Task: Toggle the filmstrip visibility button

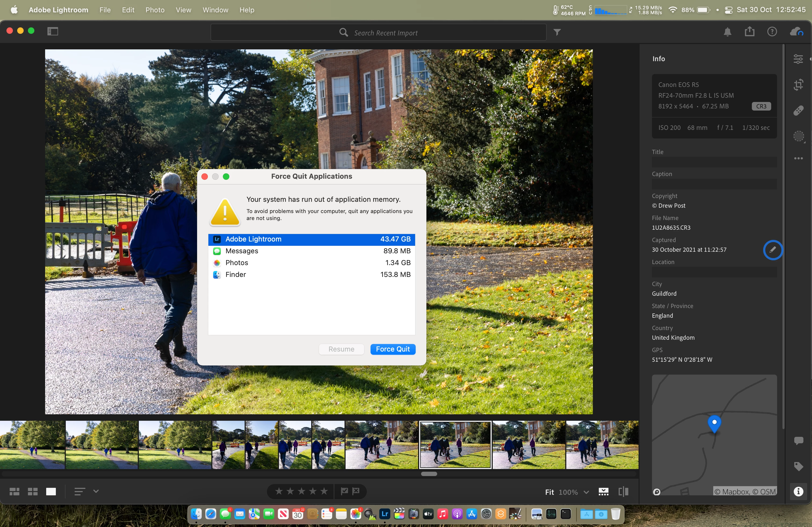Action: coord(603,492)
